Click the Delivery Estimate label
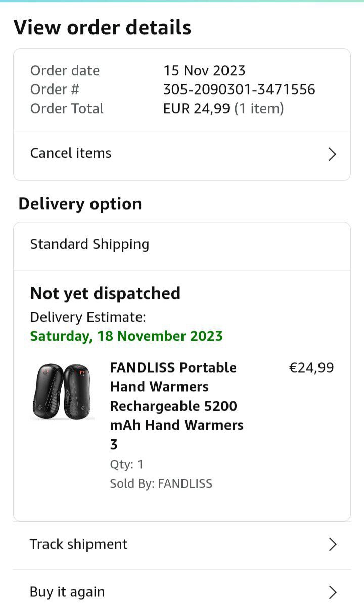The width and height of the screenshot is (364, 616). pyautogui.click(x=88, y=317)
